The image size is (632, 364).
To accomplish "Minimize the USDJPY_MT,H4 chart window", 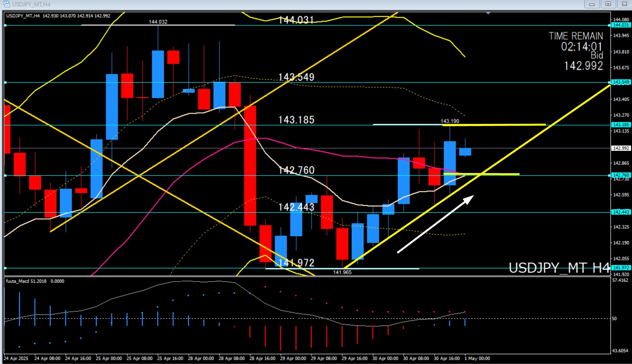I will 592,4.
